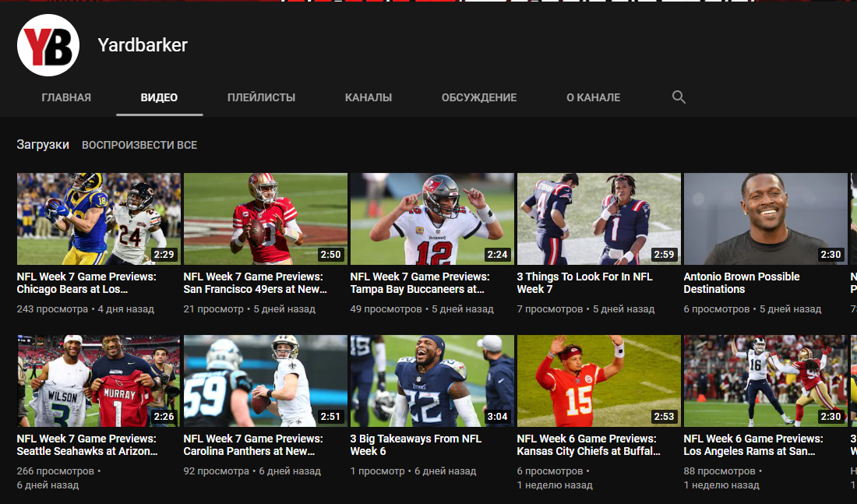Open the Обсуждение tab
Viewport: 857px width, 504px height.
pos(478,97)
